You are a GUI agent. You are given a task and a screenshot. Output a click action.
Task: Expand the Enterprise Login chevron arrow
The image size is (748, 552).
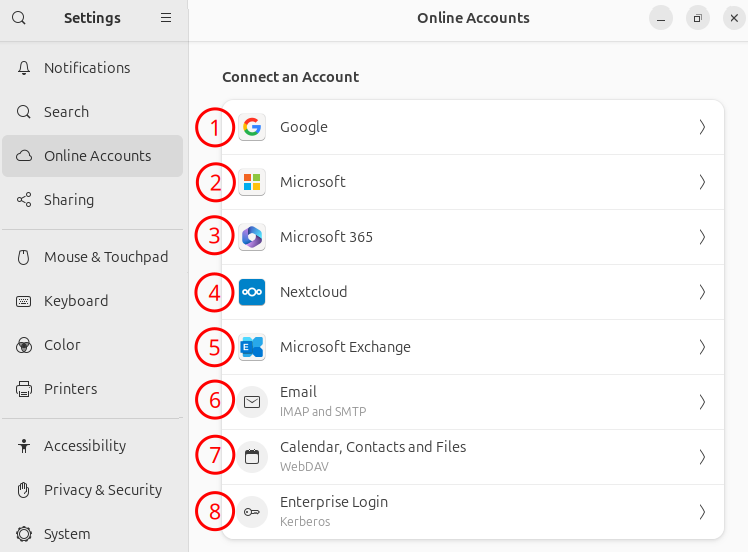tap(702, 512)
